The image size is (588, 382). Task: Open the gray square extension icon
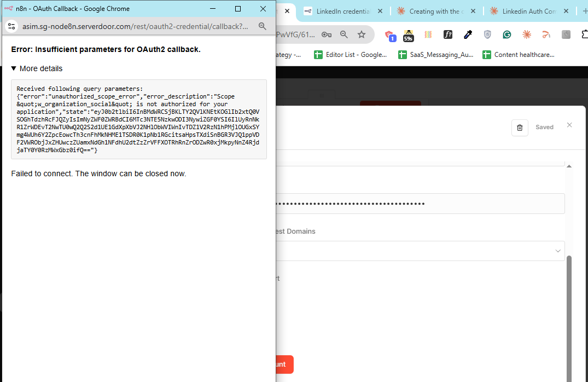(x=566, y=34)
